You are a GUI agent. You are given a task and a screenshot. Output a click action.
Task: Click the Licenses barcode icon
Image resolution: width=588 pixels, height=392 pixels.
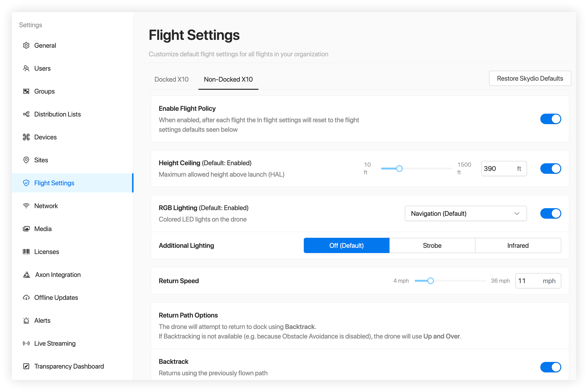coord(26,252)
